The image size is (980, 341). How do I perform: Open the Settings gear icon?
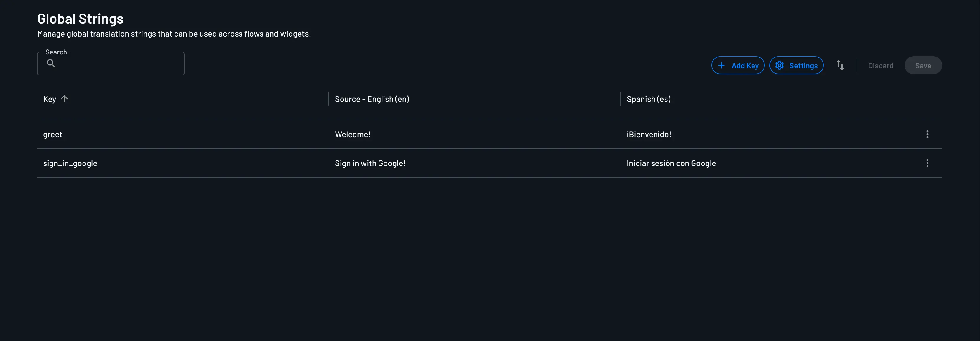click(x=779, y=65)
